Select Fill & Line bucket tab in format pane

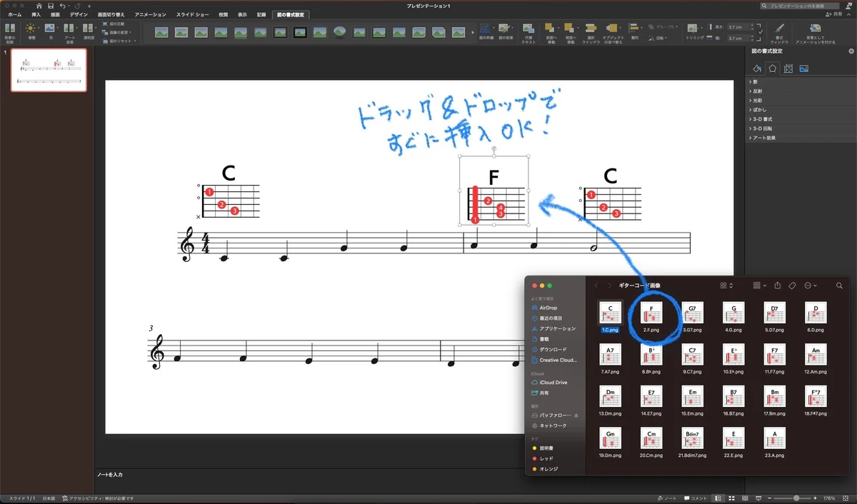point(758,69)
